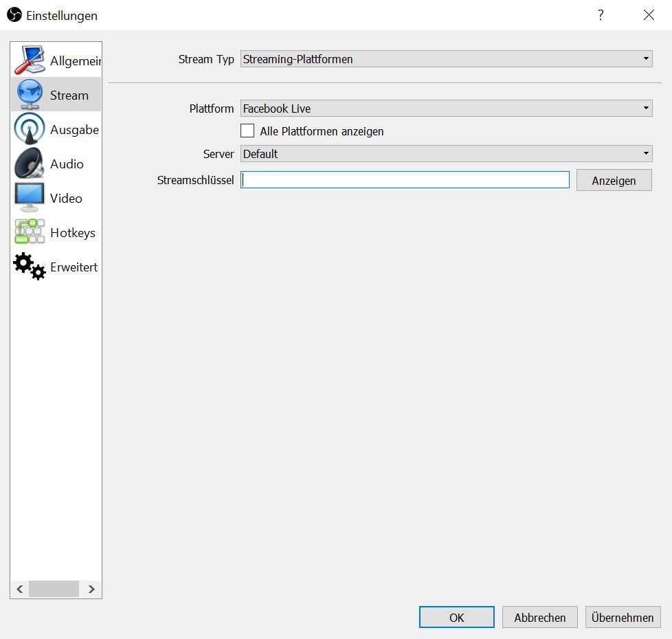
Task: Go to the Hotkeys settings label
Action: pyautogui.click(x=72, y=233)
